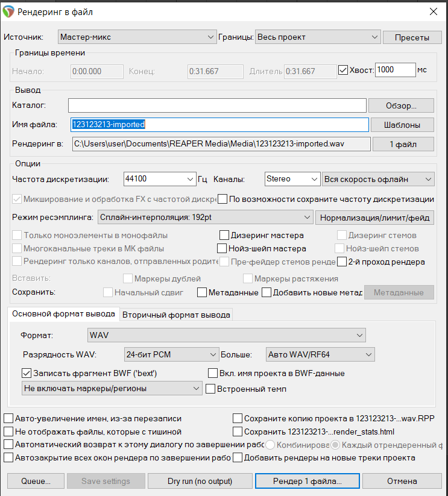Enable По возможности сохраните частоту дискретизации

pyautogui.click(x=222, y=199)
